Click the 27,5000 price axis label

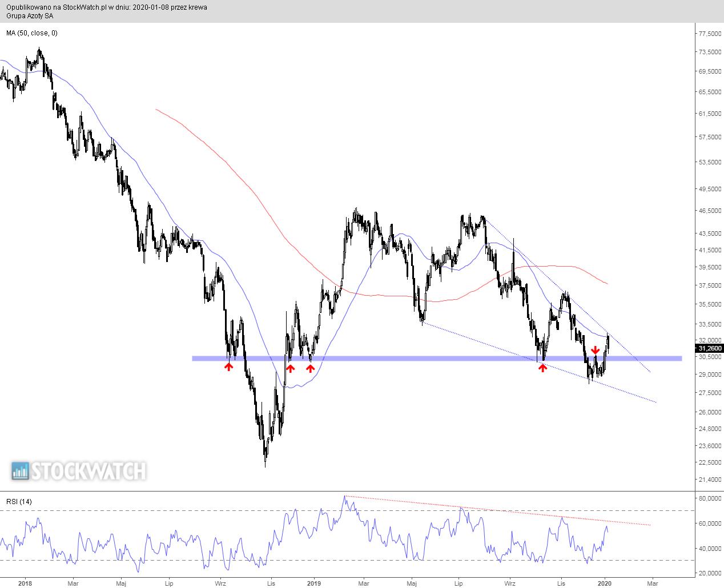pyautogui.click(x=710, y=393)
